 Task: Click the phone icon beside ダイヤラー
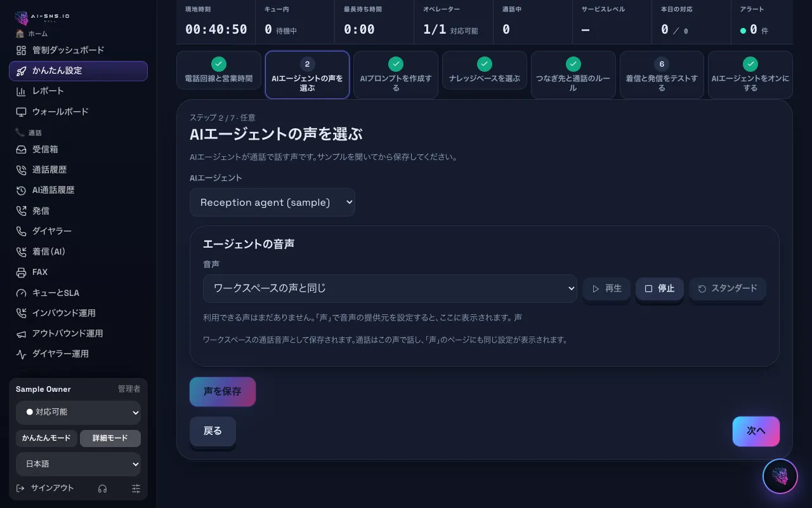click(22, 231)
